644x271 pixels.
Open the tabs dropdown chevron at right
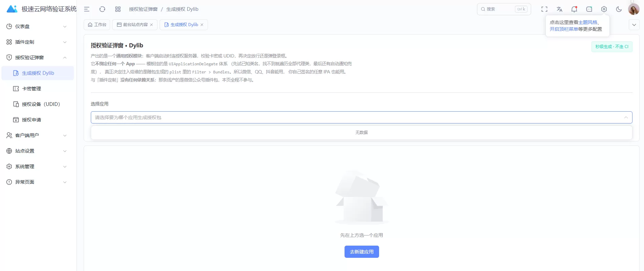[634, 25]
